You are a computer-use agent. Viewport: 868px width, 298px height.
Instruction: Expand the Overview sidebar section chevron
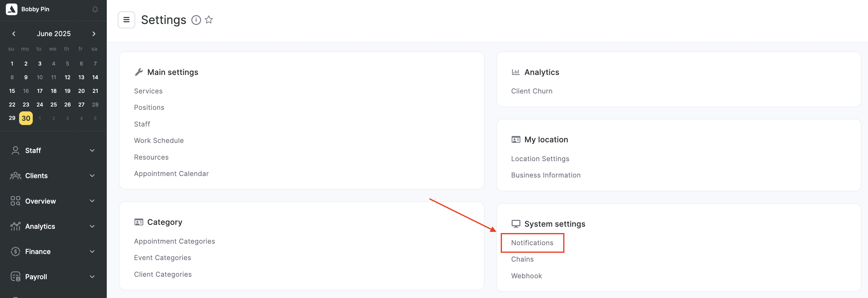(x=92, y=201)
